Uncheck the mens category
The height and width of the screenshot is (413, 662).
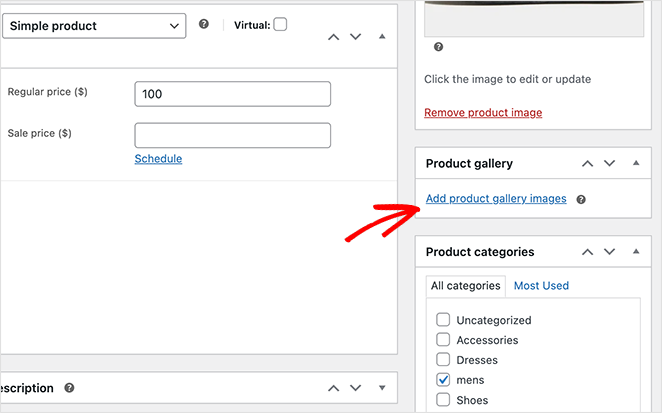pos(443,380)
